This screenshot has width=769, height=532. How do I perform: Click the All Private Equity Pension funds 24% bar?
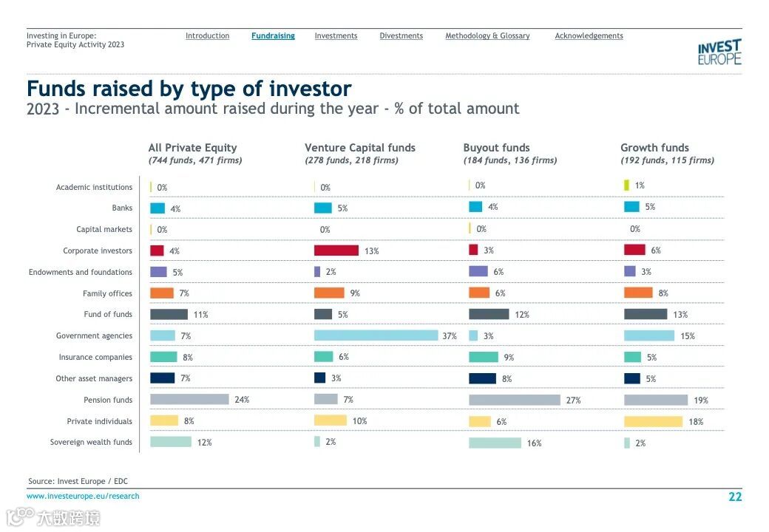(189, 399)
